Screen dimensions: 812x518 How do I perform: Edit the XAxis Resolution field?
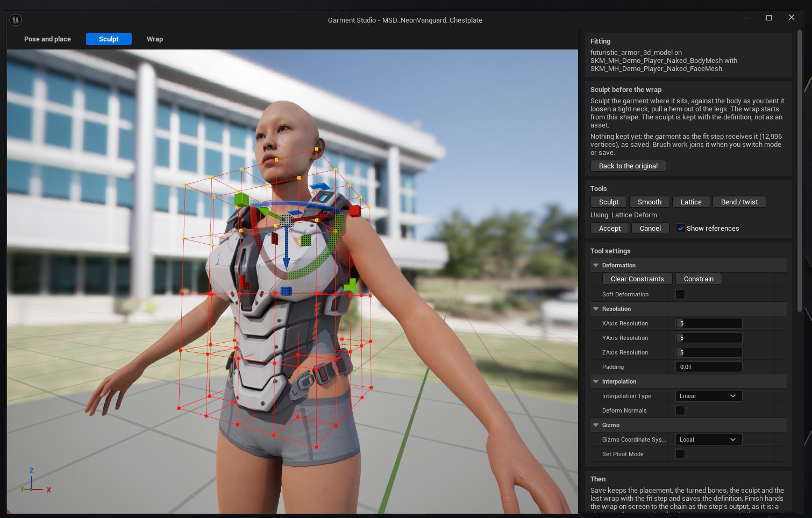pos(709,323)
